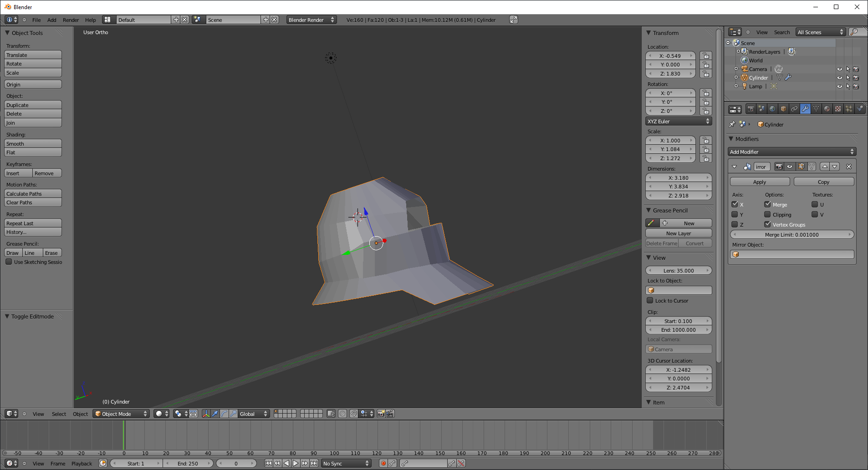Screen dimensions: 868x470
Task: Toggle the timeline auto-keyframe record button
Action: (383, 463)
